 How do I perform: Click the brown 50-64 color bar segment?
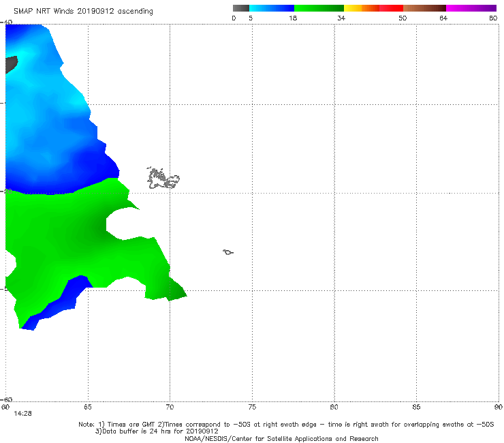pyautogui.click(x=424, y=8)
